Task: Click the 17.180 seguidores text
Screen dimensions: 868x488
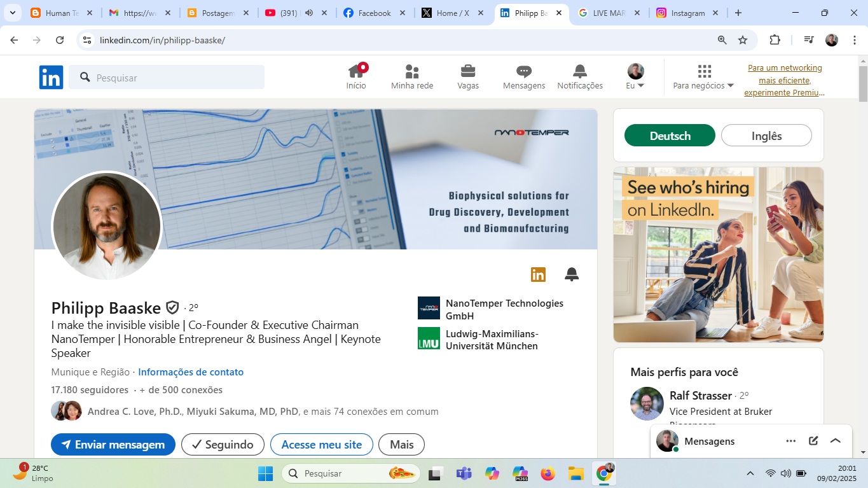Action: 90,389
